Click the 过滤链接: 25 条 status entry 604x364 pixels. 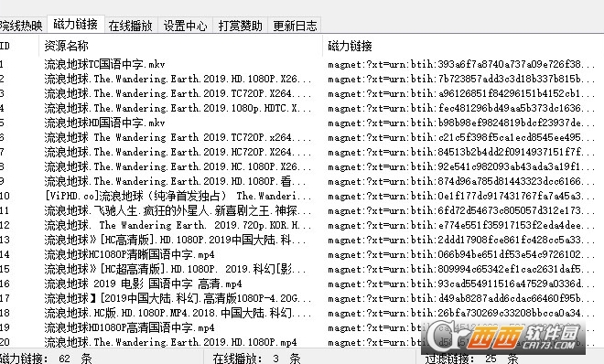471,359
